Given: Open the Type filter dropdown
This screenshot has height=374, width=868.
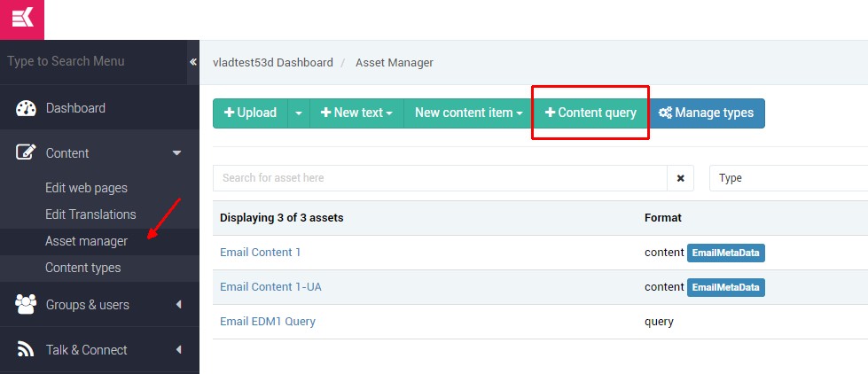Looking at the screenshot, I should [788, 178].
